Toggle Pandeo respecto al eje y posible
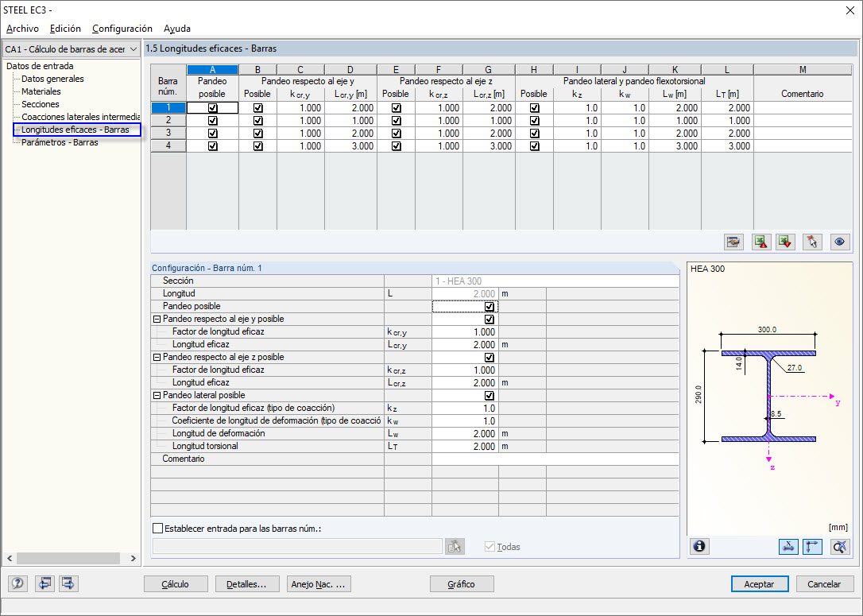This screenshot has height=616, width=863. [x=489, y=320]
